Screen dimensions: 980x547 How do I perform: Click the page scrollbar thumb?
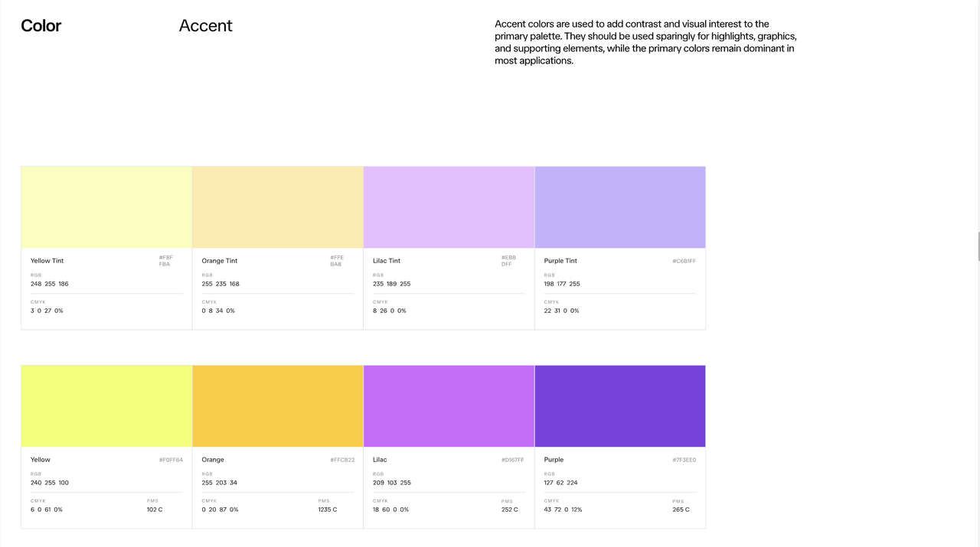coord(978,246)
